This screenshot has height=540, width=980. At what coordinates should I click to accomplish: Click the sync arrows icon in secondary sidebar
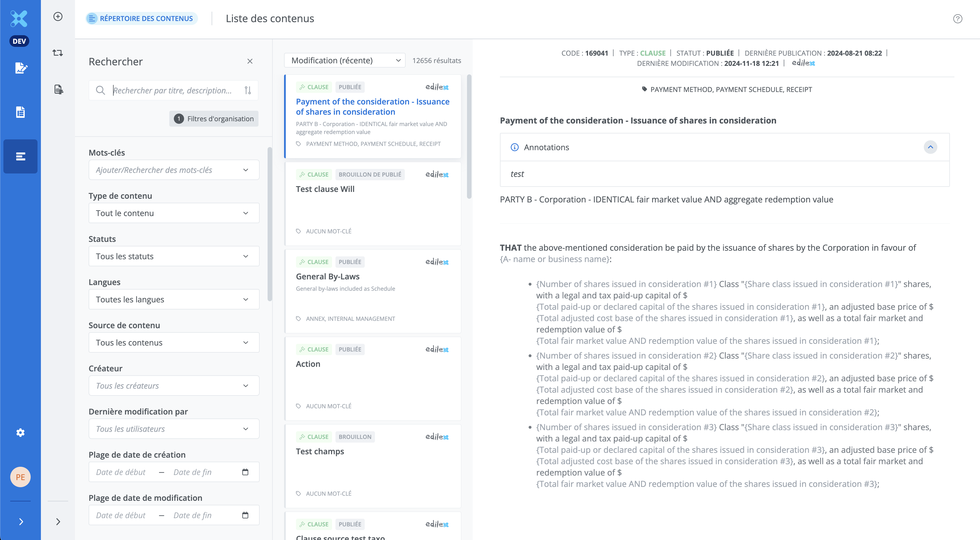coord(58,53)
